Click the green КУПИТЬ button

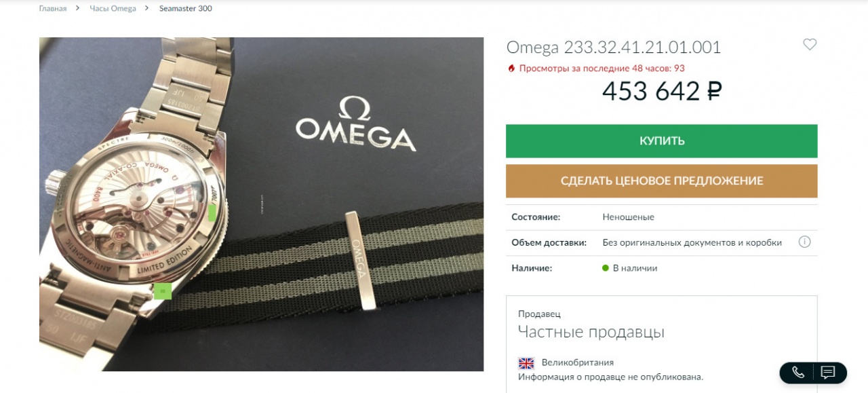point(662,141)
